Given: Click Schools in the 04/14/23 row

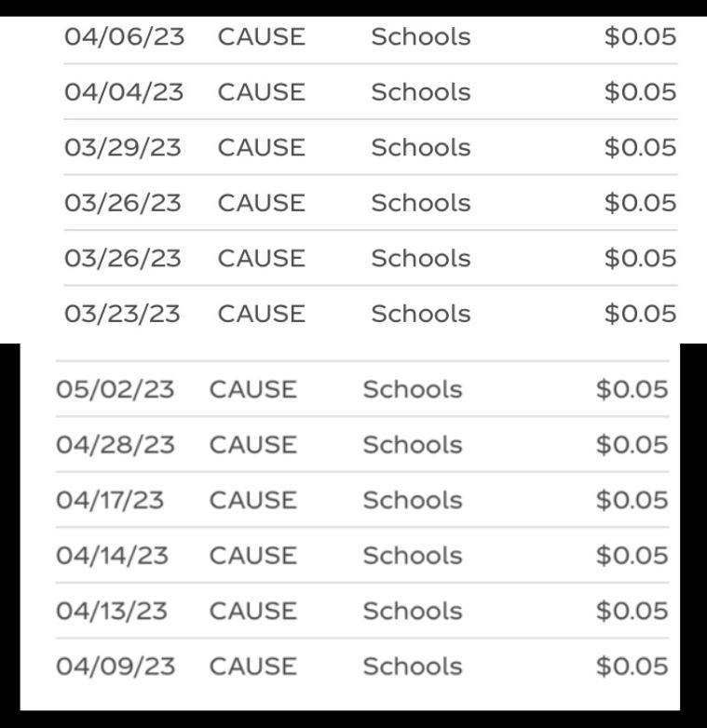Looking at the screenshot, I should click(412, 556).
